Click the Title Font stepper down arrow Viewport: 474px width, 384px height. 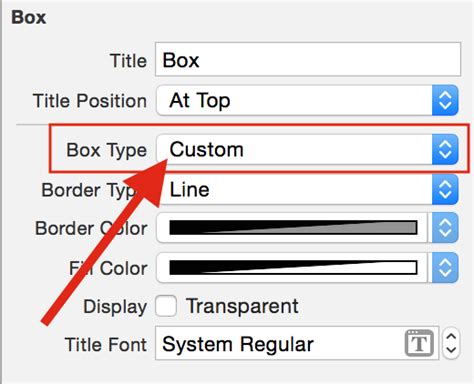[451, 350]
